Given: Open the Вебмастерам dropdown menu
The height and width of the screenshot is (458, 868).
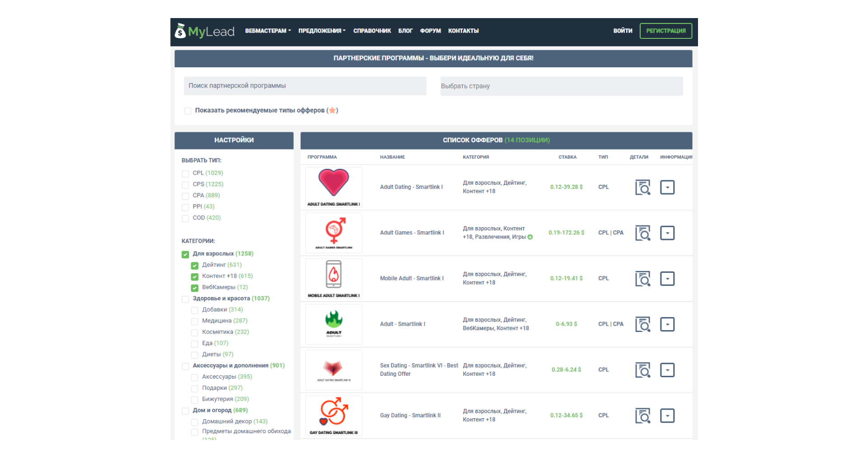Looking at the screenshot, I should [x=268, y=31].
